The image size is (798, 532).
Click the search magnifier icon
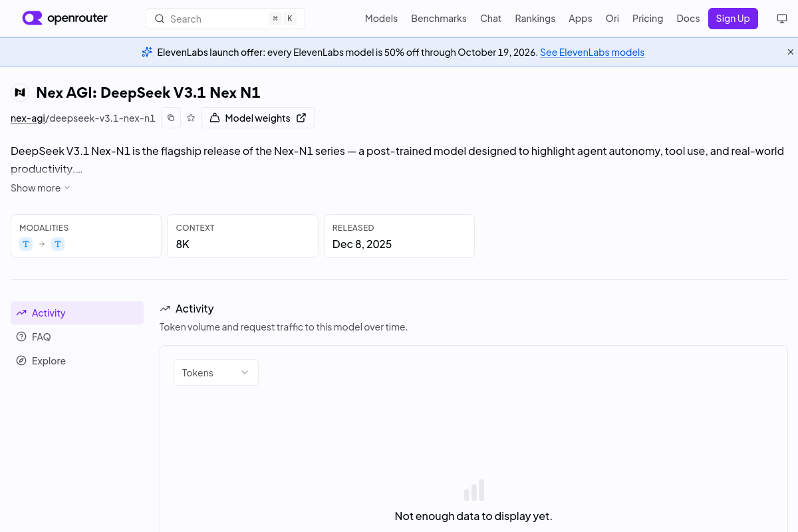(160, 19)
